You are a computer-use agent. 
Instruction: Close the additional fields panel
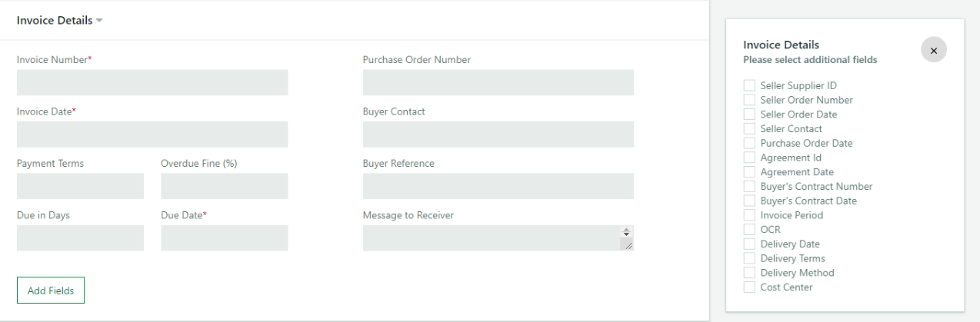933,50
